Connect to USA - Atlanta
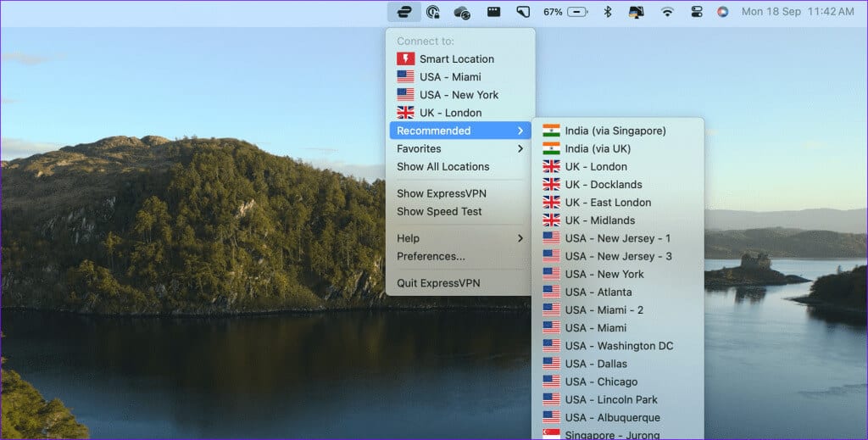 618,292
